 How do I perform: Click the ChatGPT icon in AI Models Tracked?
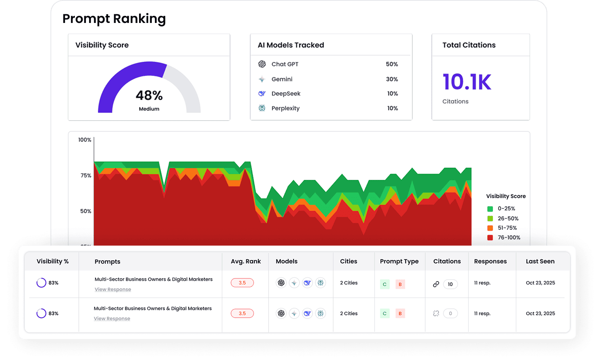coord(262,64)
